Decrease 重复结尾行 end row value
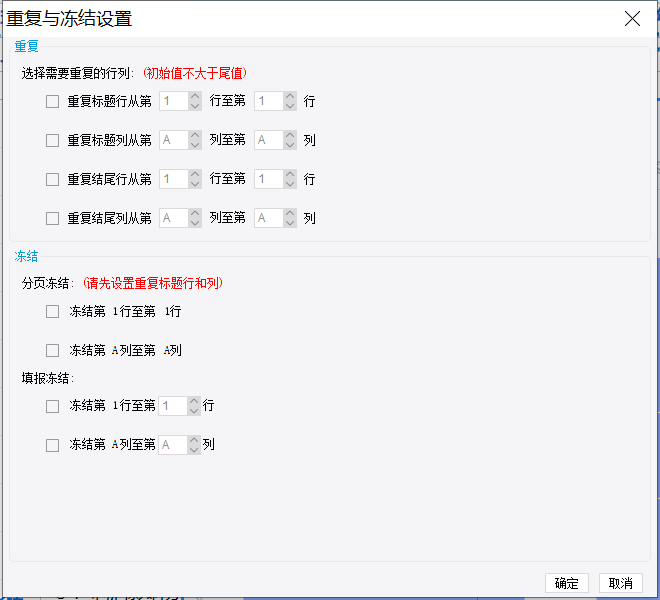This screenshot has width=660, height=600. point(290,184)
